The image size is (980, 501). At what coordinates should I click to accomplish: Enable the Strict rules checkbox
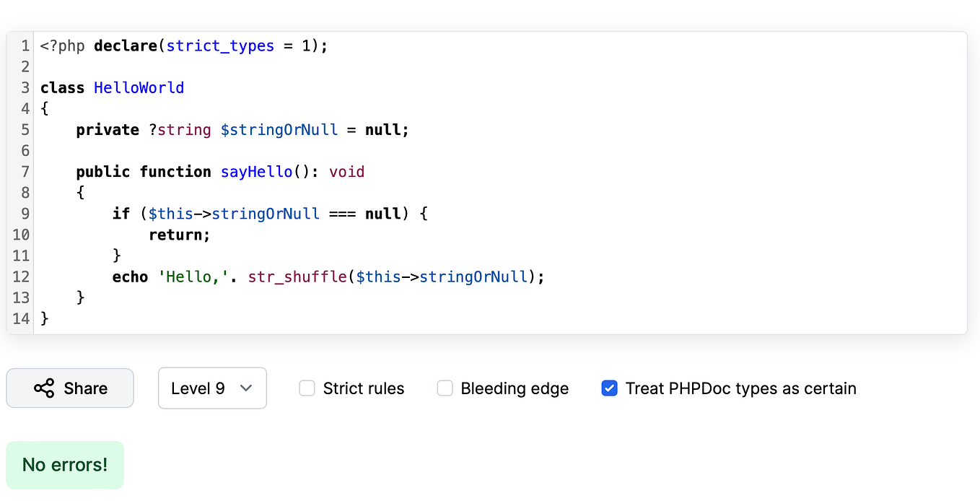(x=307, y=388)
